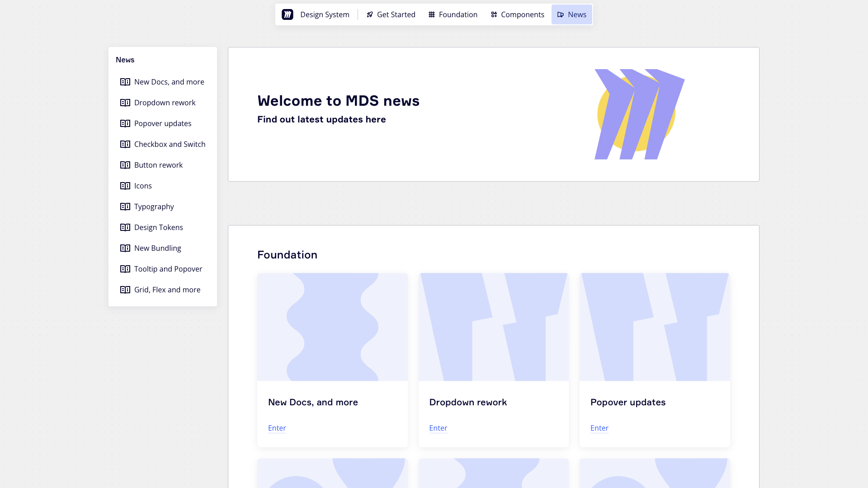Click the rocket icon beside Get Started
868x488 pixels.
coord(370,14)
